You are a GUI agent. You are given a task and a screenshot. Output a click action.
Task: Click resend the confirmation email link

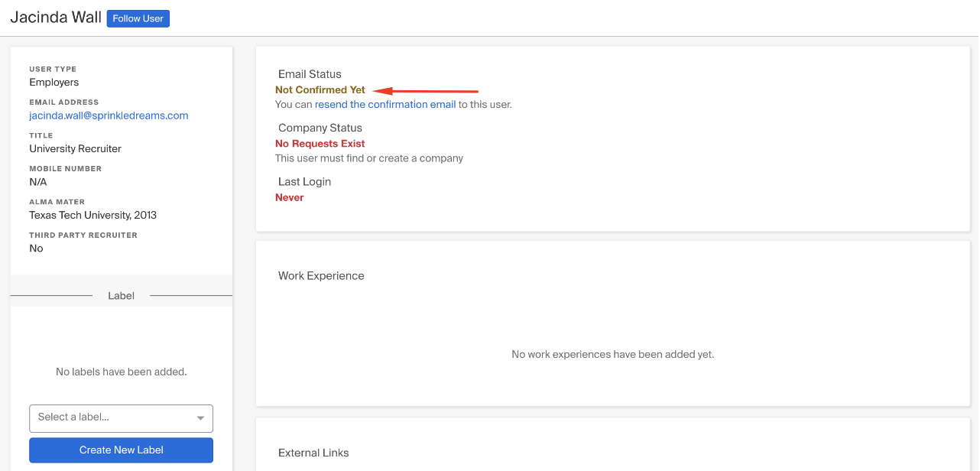tap(385, 105)
